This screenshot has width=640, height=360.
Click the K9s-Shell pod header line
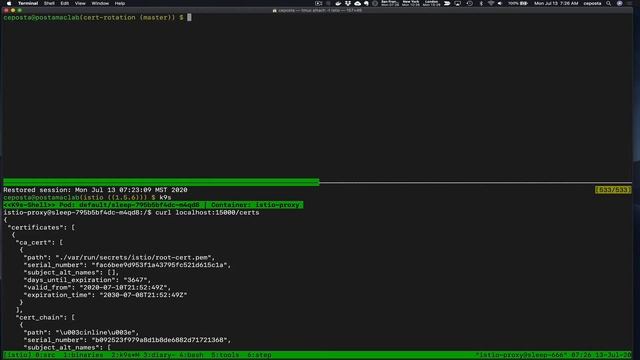click(153, 205)
